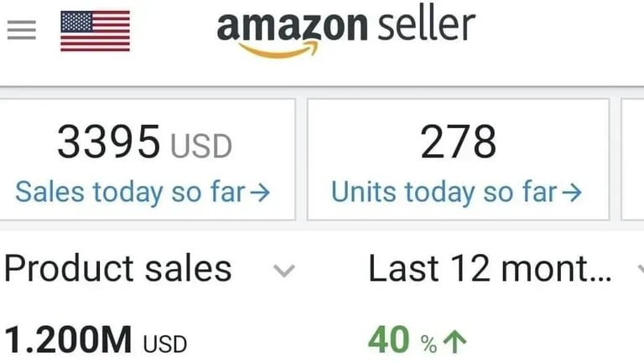Tap the word seller in the header
The width and height of the screenshot is (644, 362).
pos(426,26)
